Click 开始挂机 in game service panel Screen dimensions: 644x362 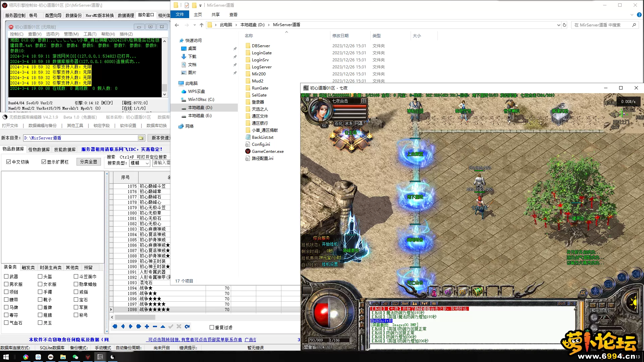tap(330, 244)
